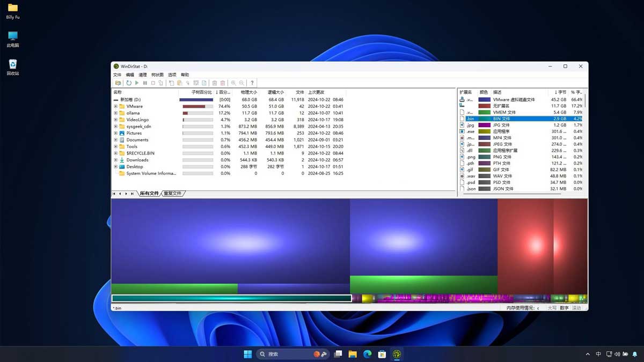644x362 pixels.
Task: Click the circular refresh toolbar icon
Action: coord(129,83)
